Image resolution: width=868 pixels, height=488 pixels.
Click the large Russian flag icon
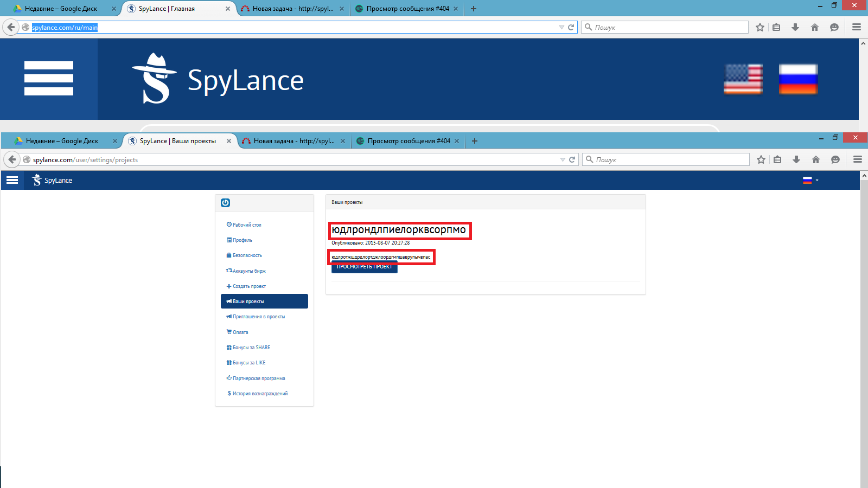pos(798,79)
